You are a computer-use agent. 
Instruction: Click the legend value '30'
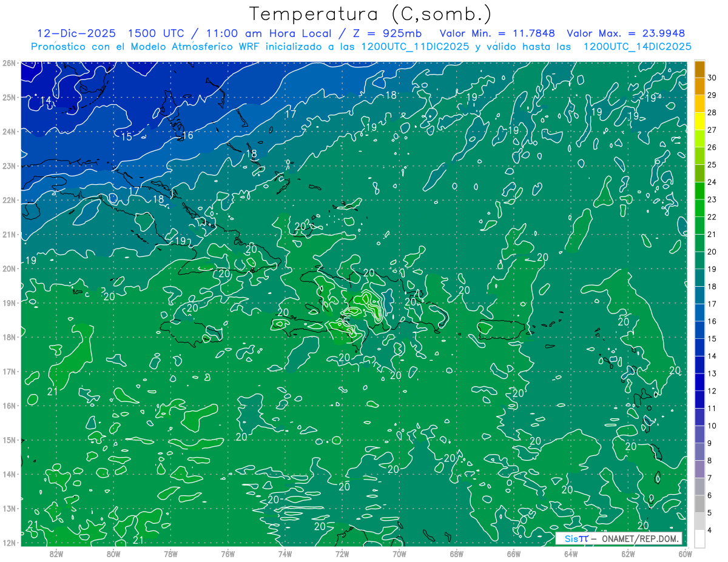(712, 78)
